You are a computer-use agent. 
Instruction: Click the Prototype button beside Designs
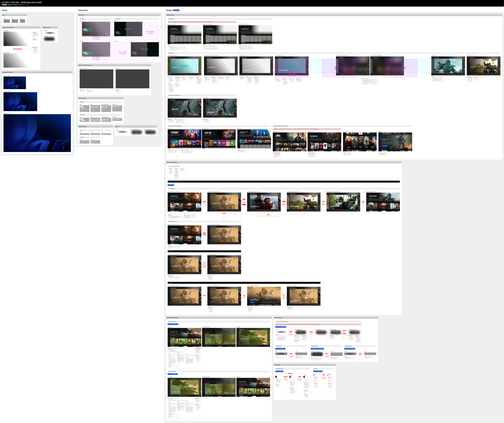[x=176, y=10]
